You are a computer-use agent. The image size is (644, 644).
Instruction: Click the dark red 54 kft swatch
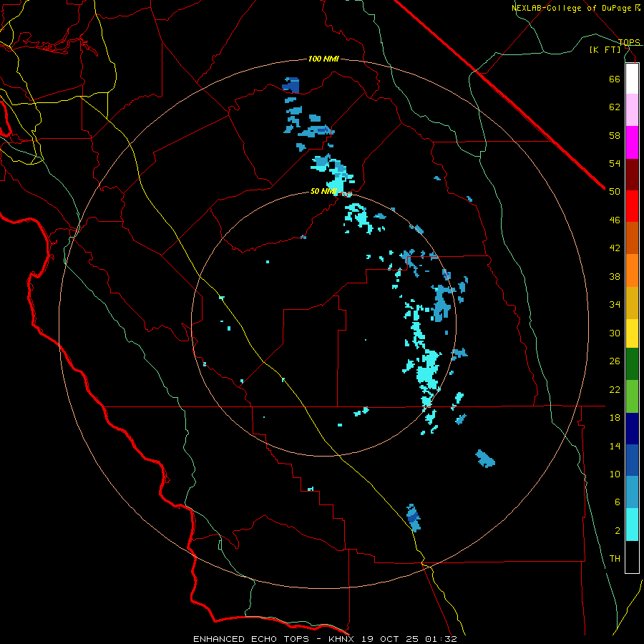click(632, 175)
